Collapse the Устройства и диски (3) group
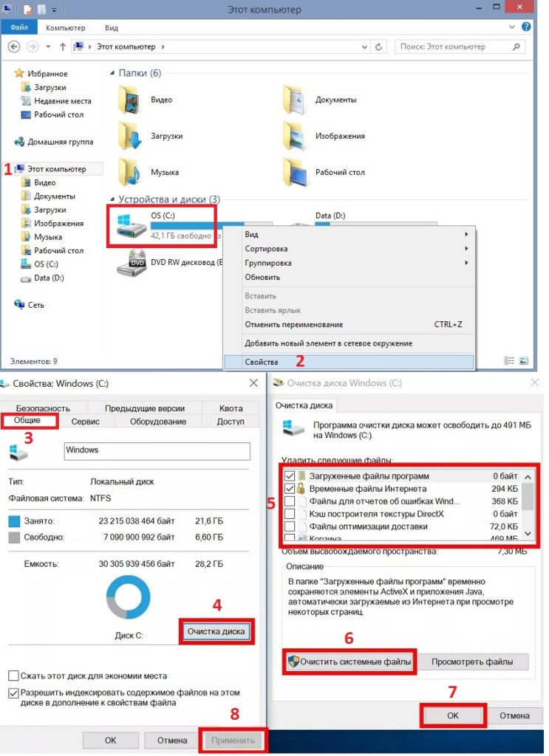Image resolution: width=549 pixels, height=756 pixels. point(112,199)
